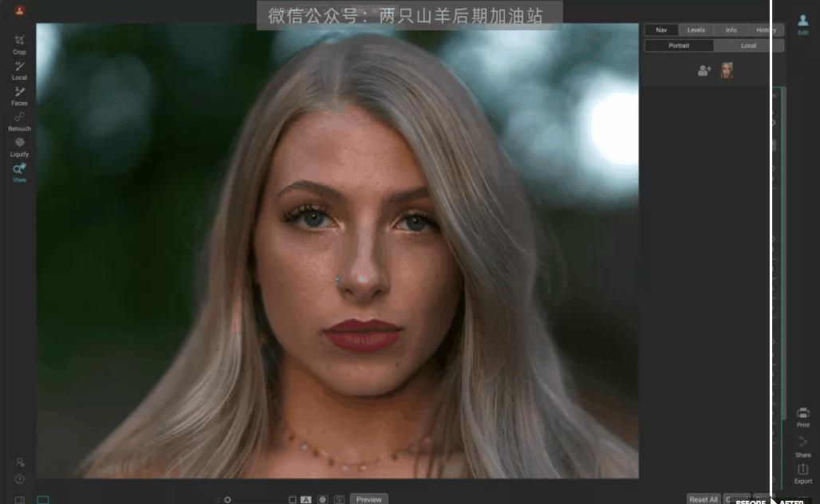Screen dimensions: 820x504
Task: Toggle the soft proofing 'A' indicator
Action: click(x=306, y=500)
